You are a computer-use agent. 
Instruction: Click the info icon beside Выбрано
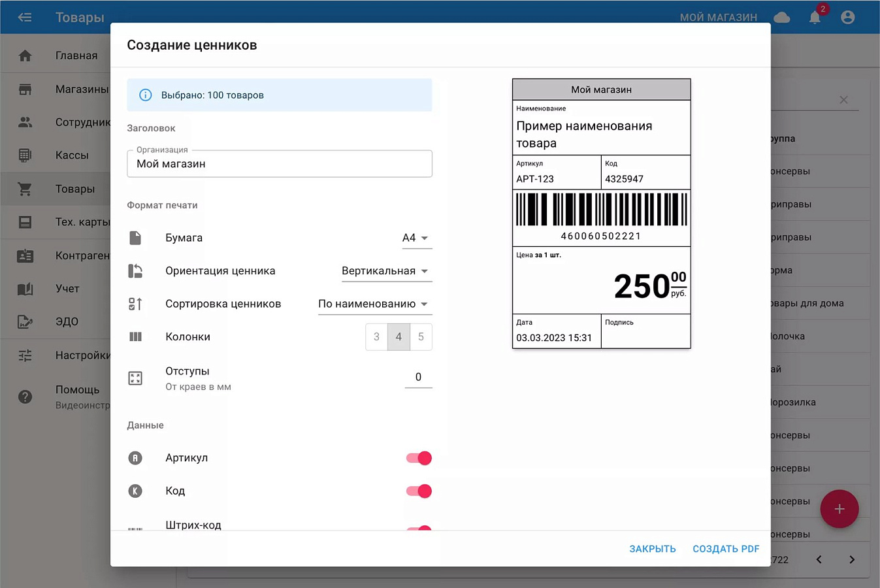(146, 95)
